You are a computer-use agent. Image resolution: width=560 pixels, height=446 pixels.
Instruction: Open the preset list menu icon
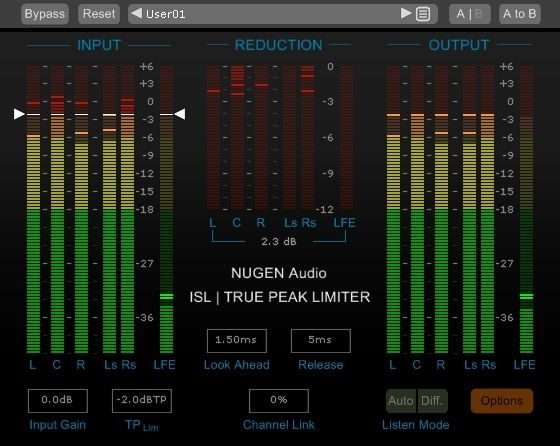(423, 14)
